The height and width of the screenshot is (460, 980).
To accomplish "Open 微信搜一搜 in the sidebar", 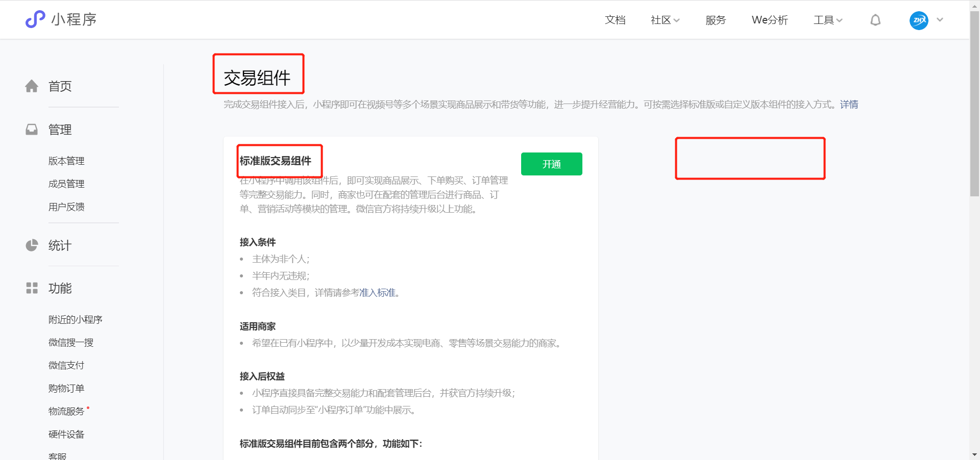I will click(71, 343).
